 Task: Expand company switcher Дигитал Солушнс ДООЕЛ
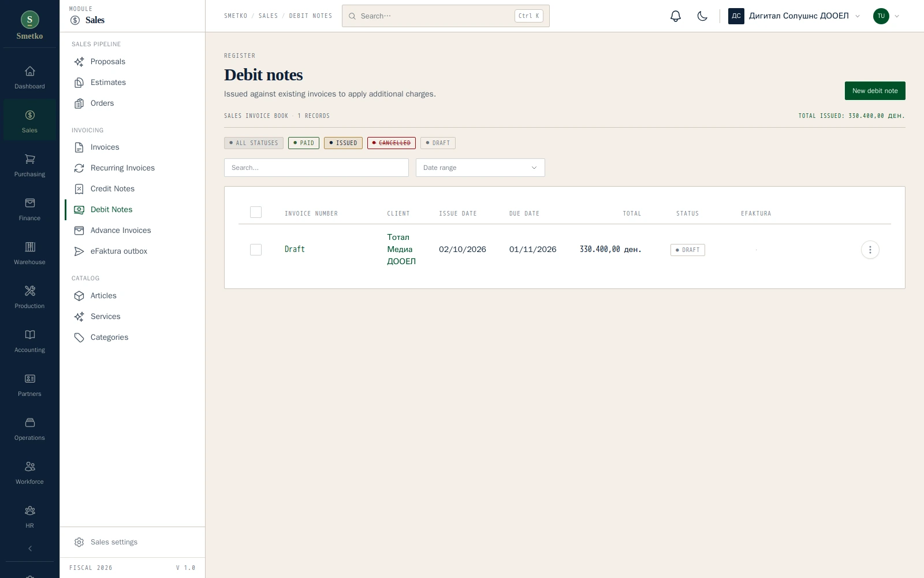795,16
